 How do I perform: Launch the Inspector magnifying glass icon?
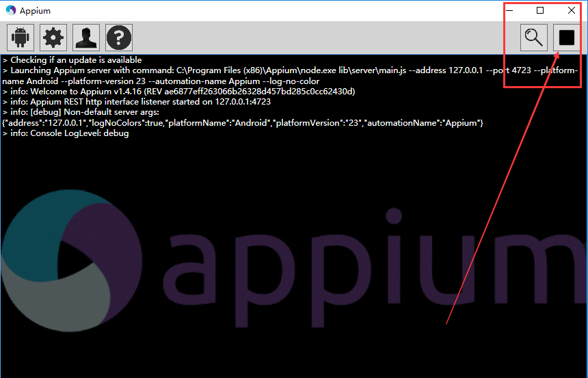[533, 38]
